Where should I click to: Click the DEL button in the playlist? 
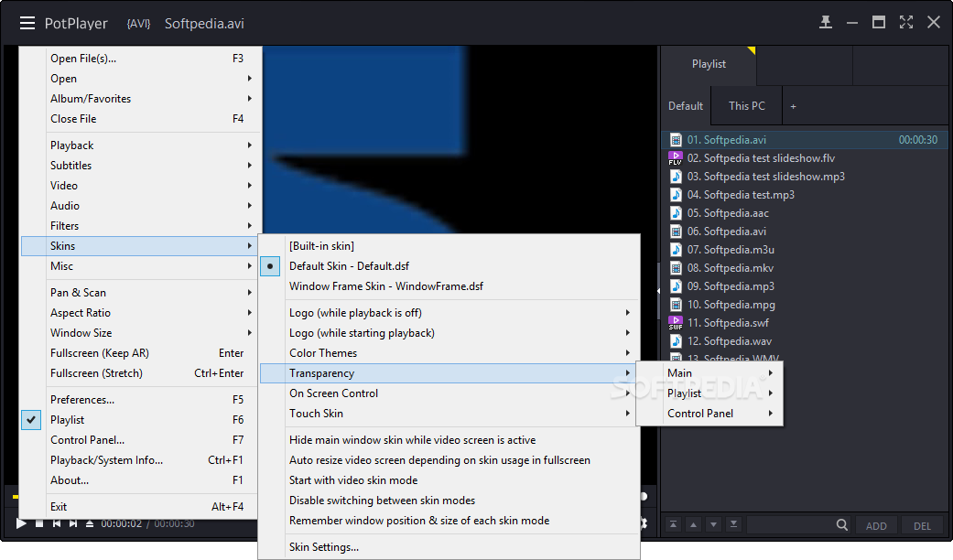[922, 526]
